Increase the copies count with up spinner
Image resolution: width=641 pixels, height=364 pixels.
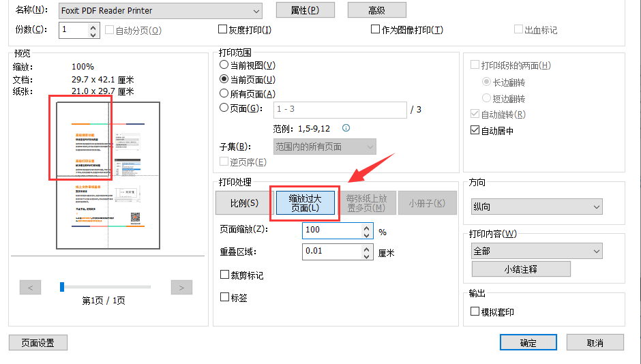[93, 26]
